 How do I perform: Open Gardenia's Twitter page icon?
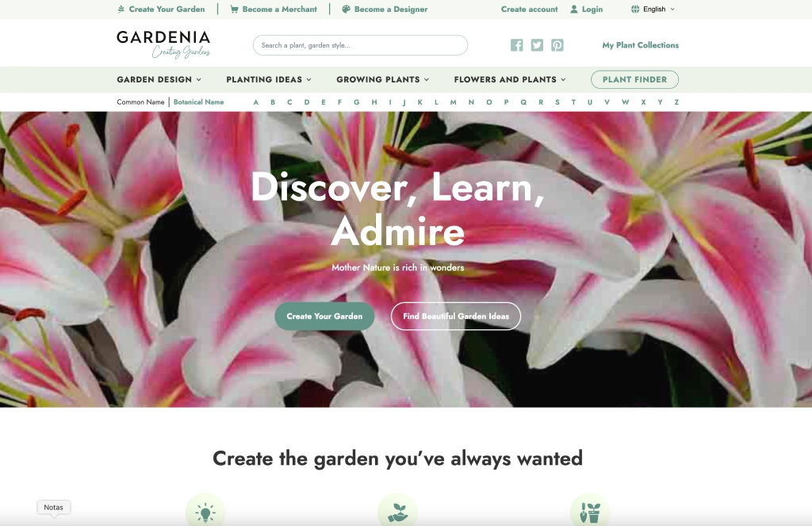(537, 45)
